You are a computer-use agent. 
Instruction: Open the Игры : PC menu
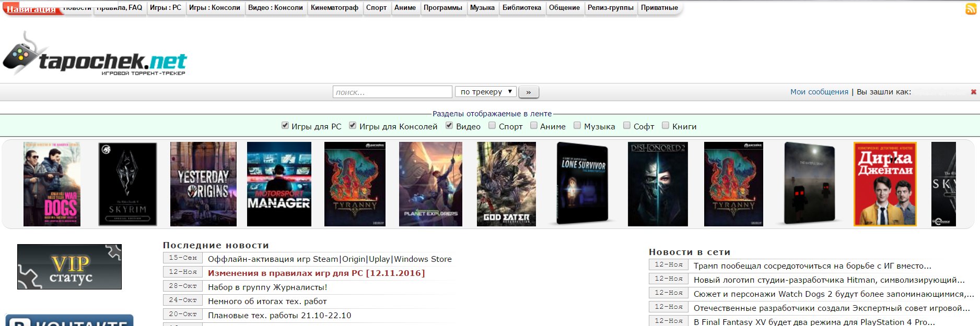166,8
